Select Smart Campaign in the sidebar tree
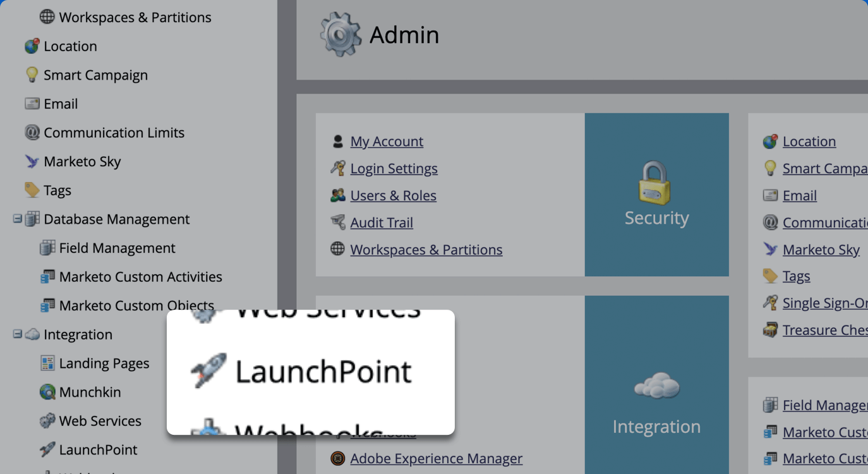868x474 pixels. tap(95, 75)
